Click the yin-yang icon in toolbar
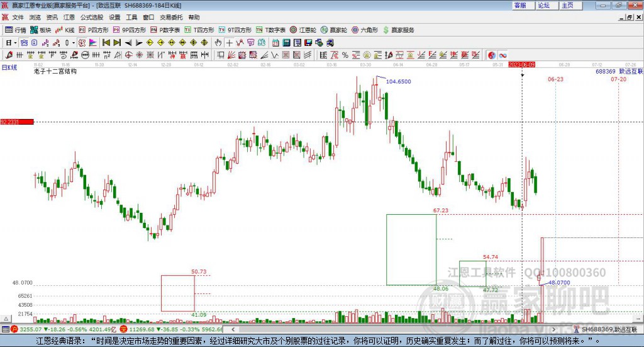Screen dimensions: 644x347 coord(492,55)
